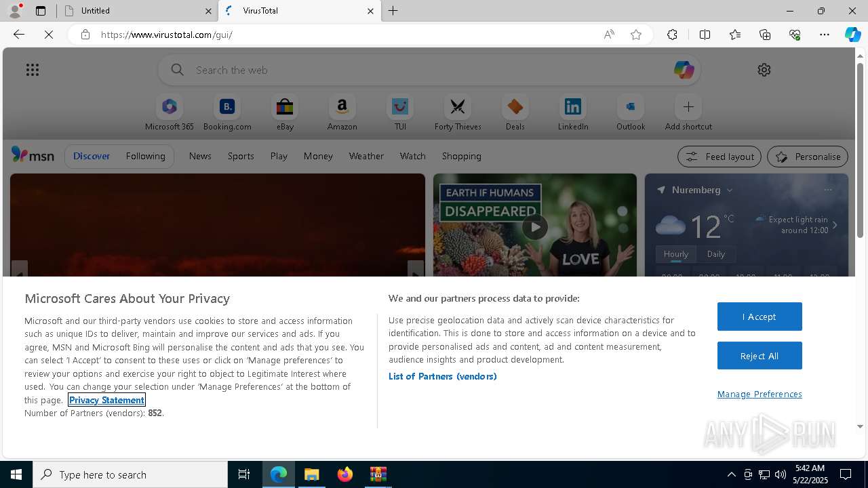View site information lock icon

tap(85, 35)
